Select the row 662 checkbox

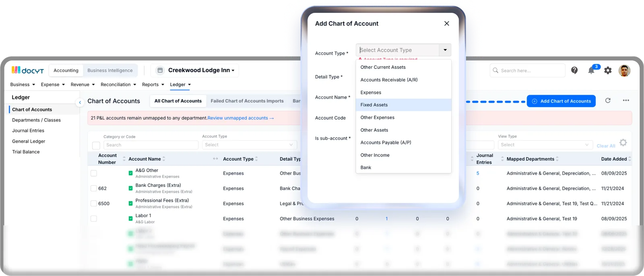94,188
